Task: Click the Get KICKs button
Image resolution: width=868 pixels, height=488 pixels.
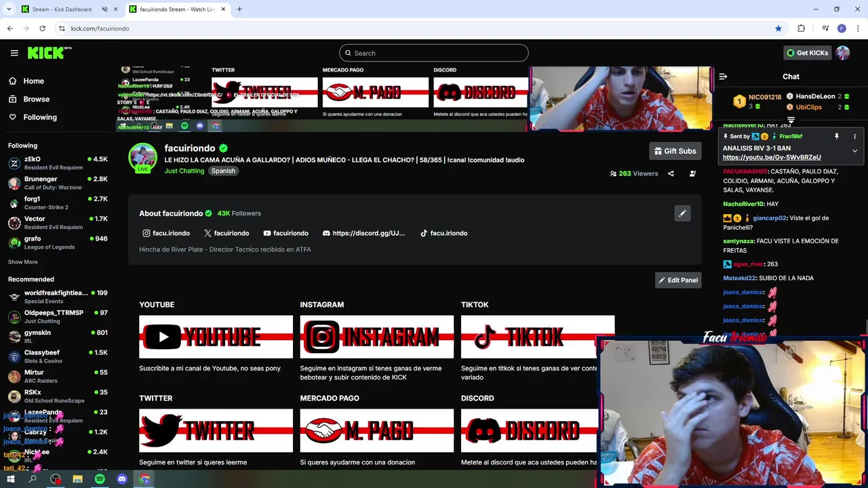Action: (x=807, y=53)
